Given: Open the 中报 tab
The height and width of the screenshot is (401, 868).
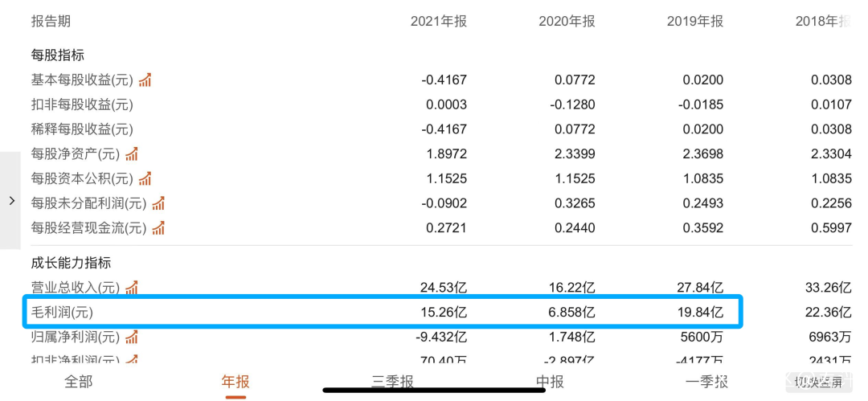Looking at the screenshot, I should (550, 382).
